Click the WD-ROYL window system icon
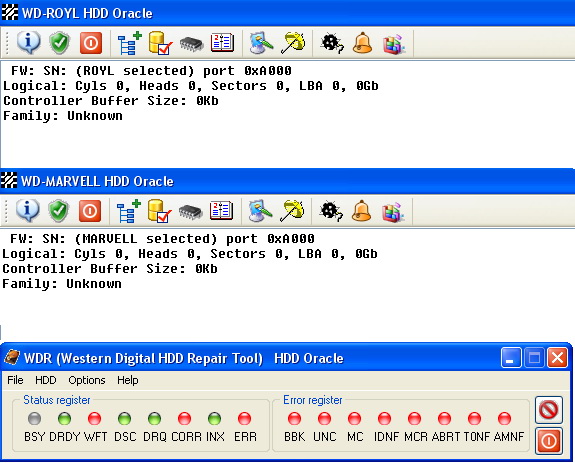 [10, 13]
